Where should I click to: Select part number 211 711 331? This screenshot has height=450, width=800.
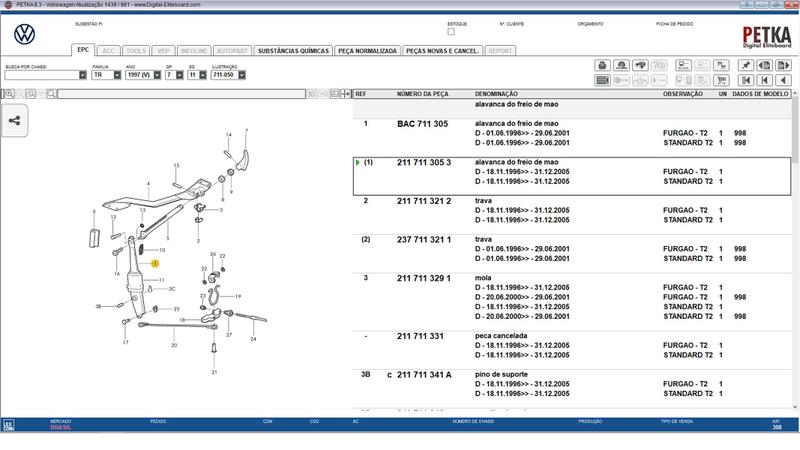pos(420,336)
